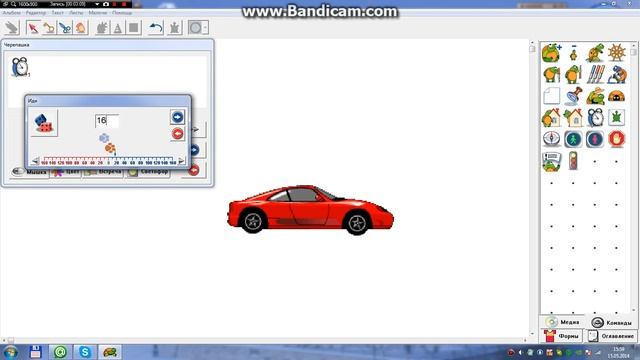Open the Светофор tab
Viewport: 640px width, 360px height.
coord(148,172)
